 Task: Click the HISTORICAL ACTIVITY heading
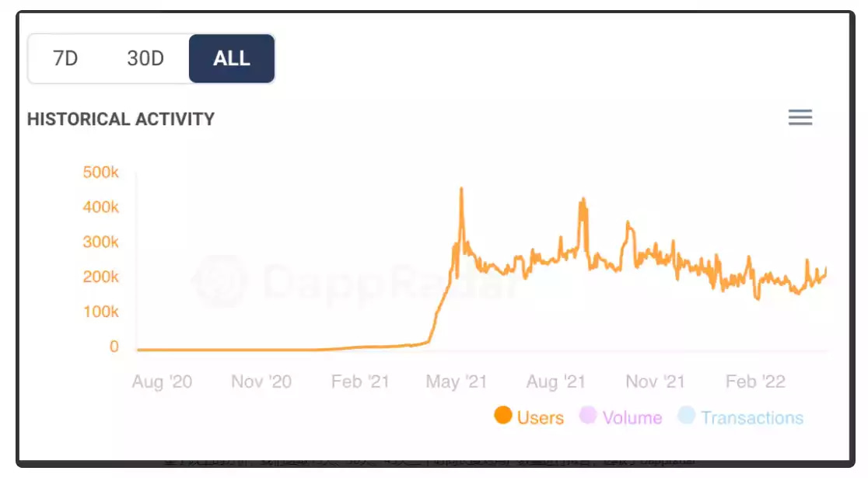point(121,119)
